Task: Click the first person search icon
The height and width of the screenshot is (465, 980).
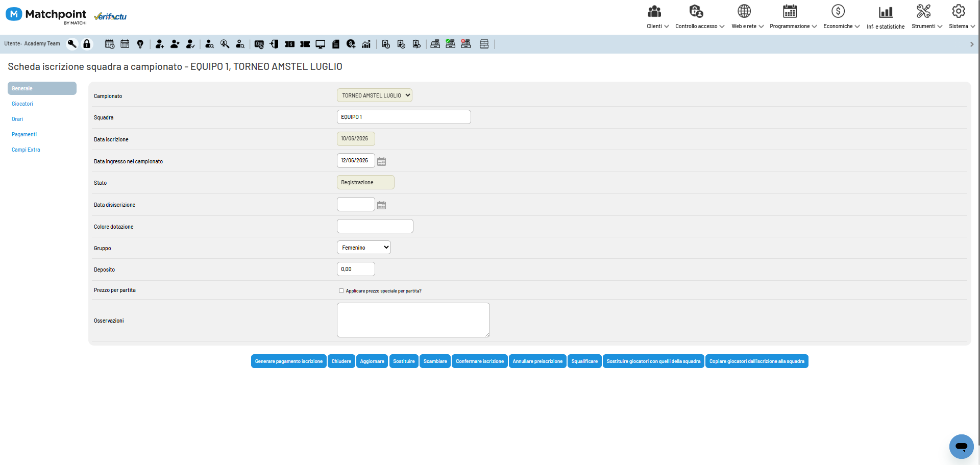Action: (x=209, y=44)
